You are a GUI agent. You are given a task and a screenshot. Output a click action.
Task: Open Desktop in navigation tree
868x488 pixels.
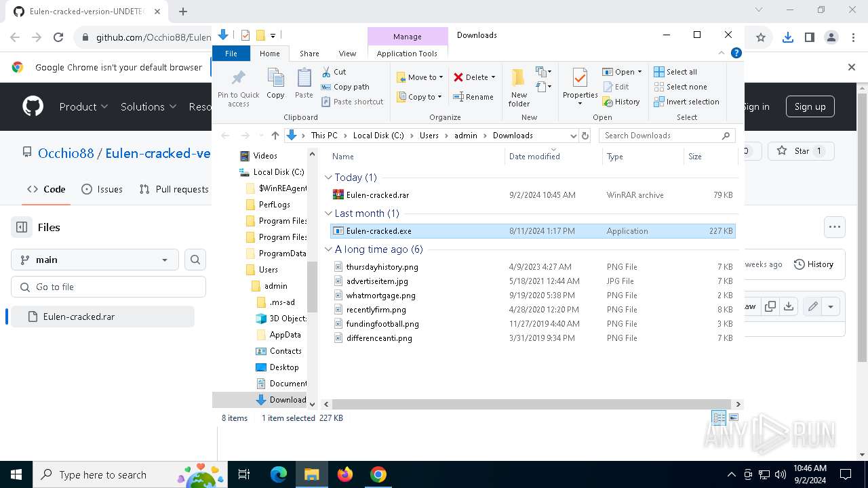point(283,367)
